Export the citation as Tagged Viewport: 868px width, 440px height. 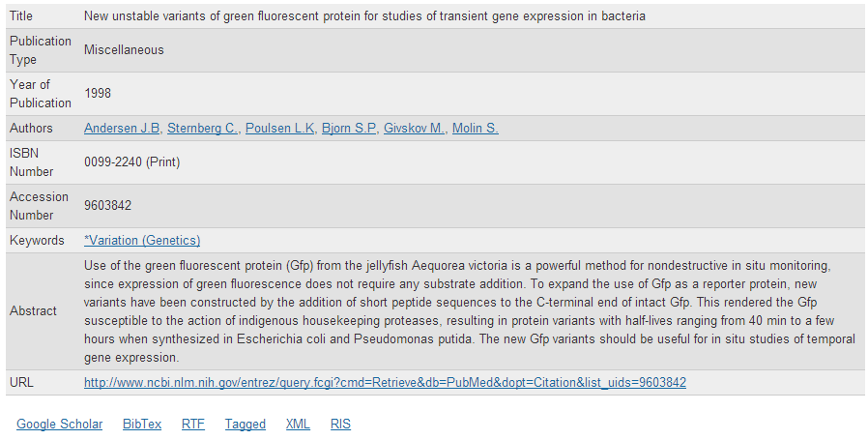pyautogui.click(x=246, y=425)
